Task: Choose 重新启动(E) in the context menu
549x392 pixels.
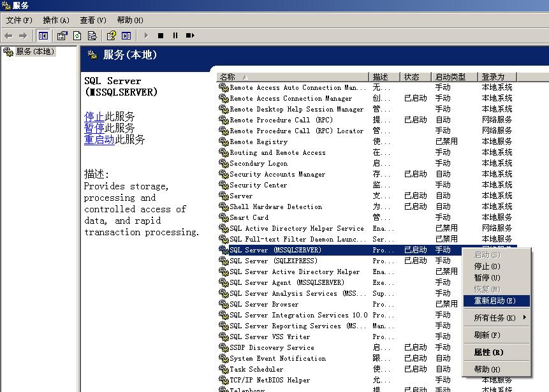Action: (494, 301)
